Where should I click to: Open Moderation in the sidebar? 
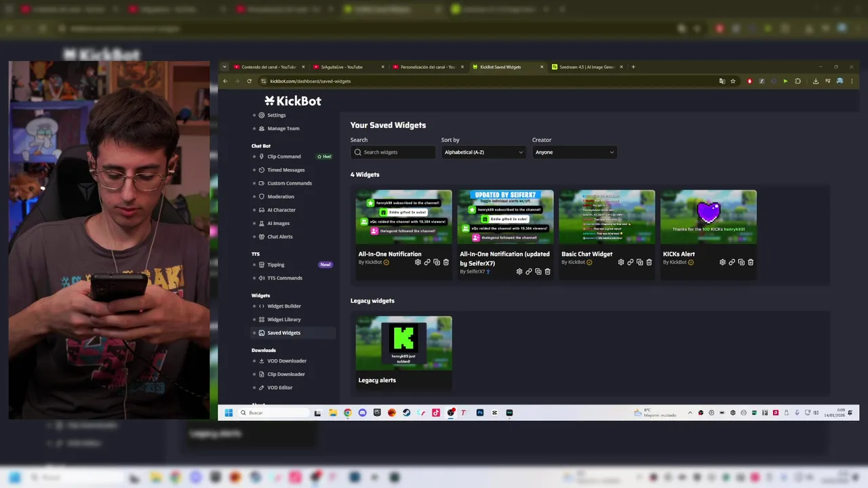pos(281,197)
